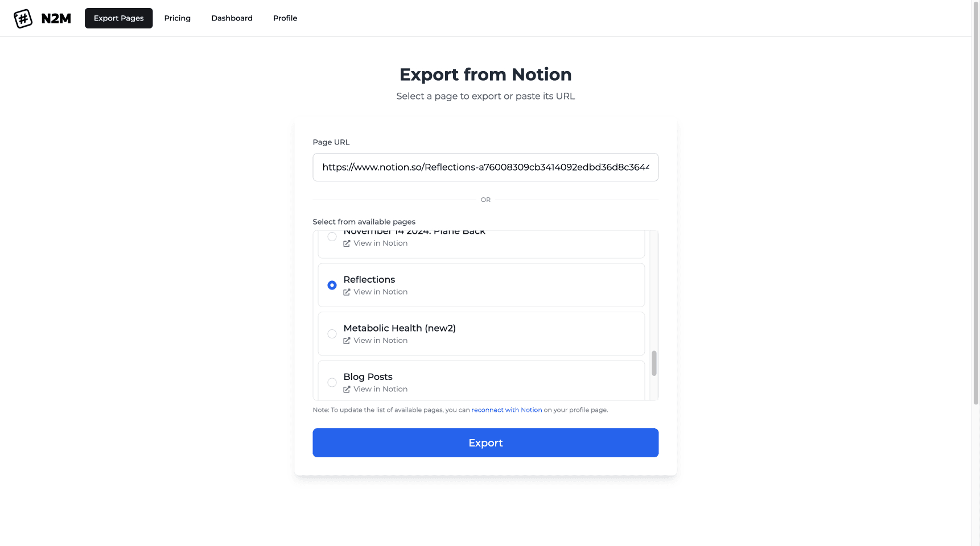Click external link icon under November 14 entry

tap(347, 243)
